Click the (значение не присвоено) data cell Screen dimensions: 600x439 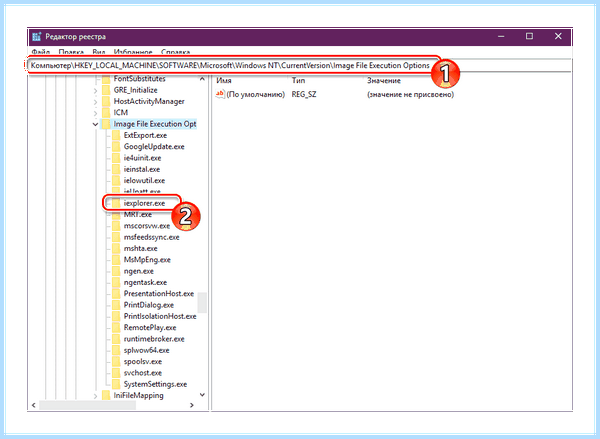[x=410, y=95]
